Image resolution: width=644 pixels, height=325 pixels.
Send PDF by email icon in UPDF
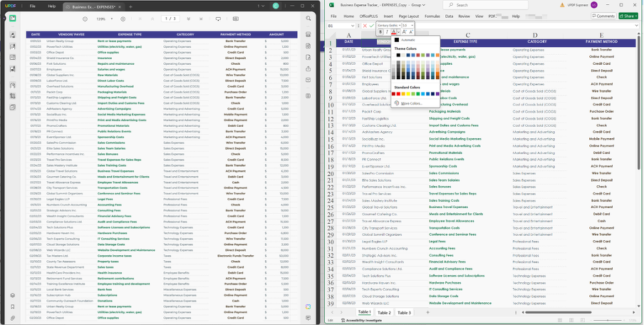[308, 80]
